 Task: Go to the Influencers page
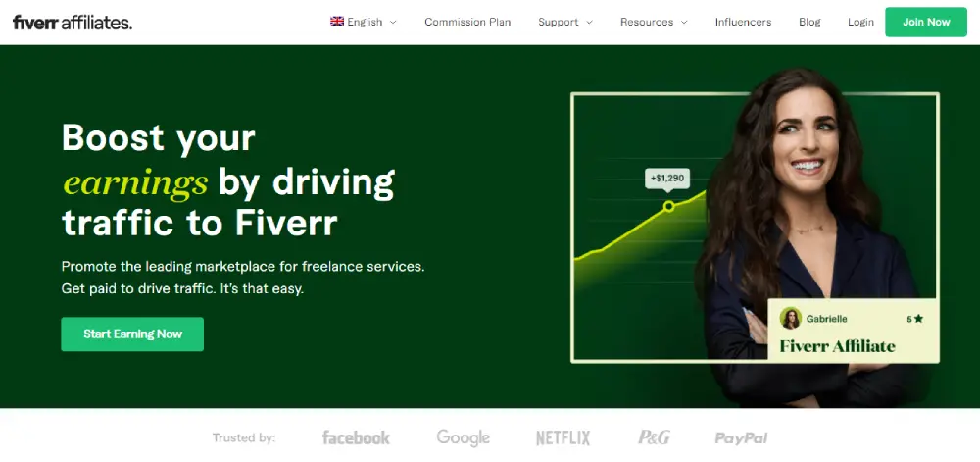[743, 22]
